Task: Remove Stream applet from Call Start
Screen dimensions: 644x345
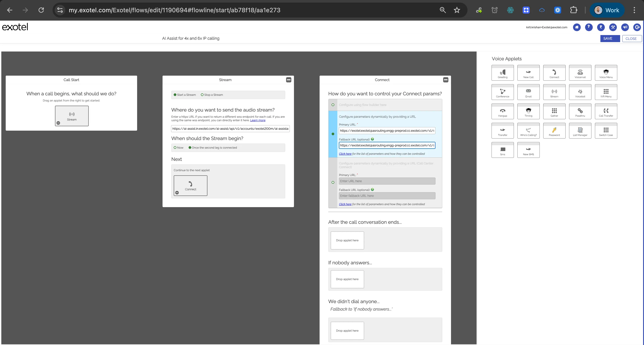Action: click(58, 123)
